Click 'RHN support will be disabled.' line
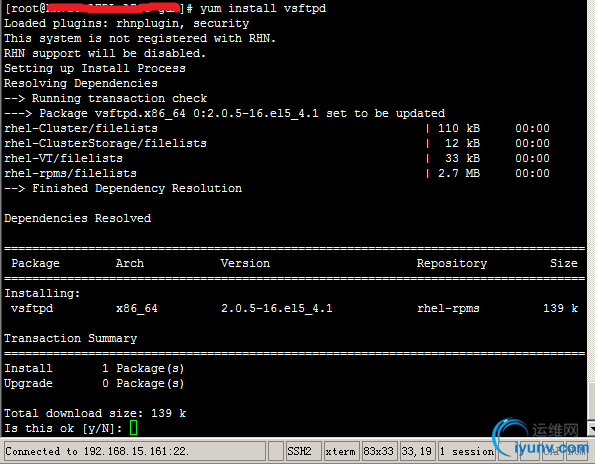This screenshot has height=464, width=595. [x=105, y=53]
